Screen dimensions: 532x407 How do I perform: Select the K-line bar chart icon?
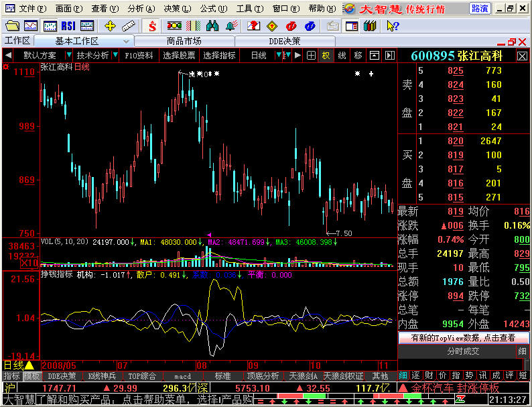(50, 25)
